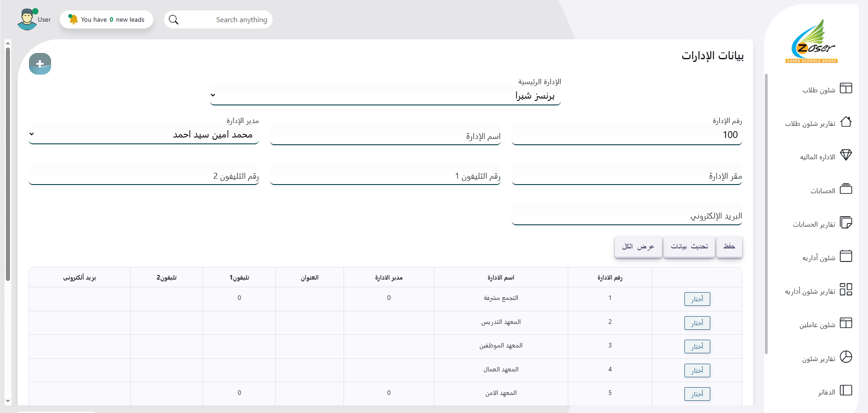Click أختار button for التجمع مشرفة row
Viewport: 868px width, 413px height.
click(x=697, y=299)
